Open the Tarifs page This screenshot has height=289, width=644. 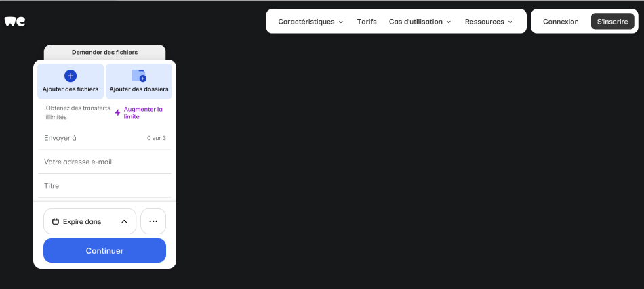[367, 22]
